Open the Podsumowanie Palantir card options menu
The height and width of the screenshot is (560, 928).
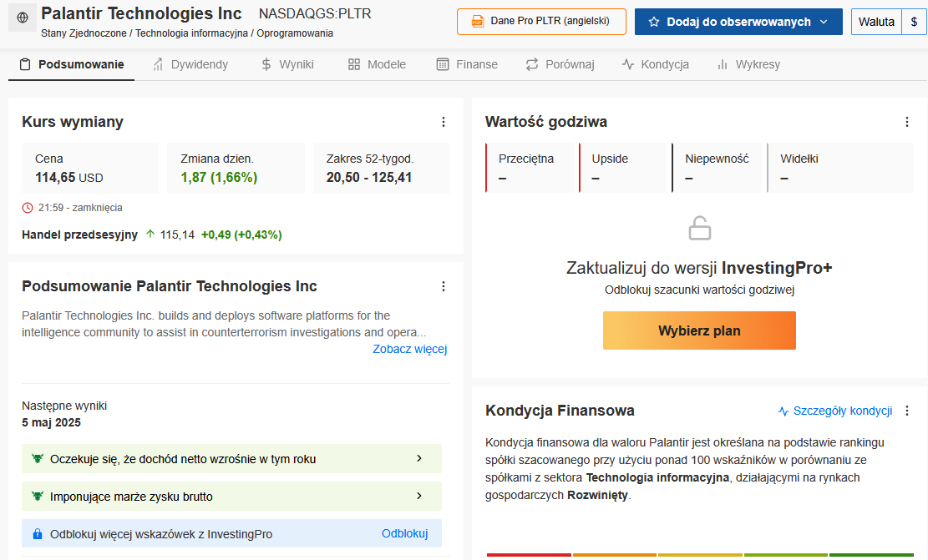coord(444,286)
